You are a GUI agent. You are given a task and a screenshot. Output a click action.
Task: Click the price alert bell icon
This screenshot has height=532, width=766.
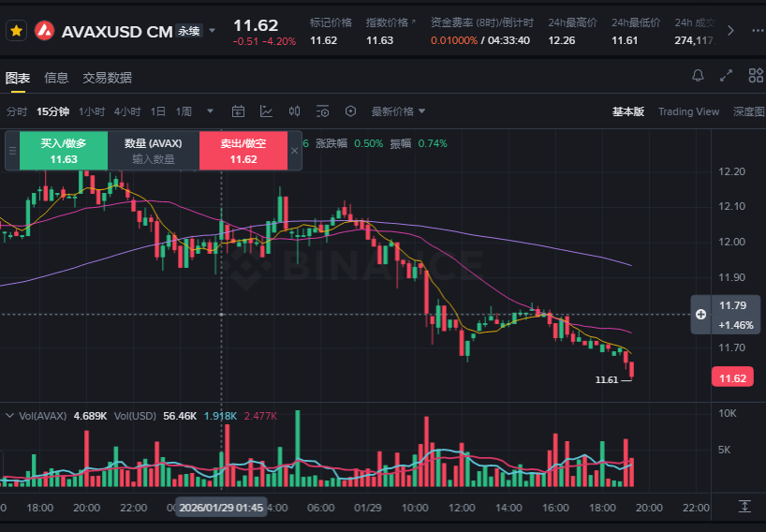(x=698, y=76)
